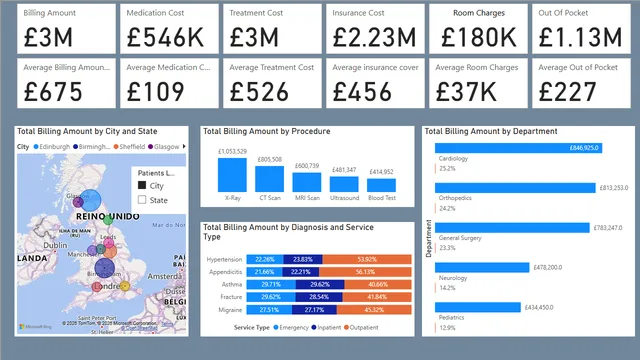
Task: Select the orange Sheffield bubble on map
Action: 110,251
